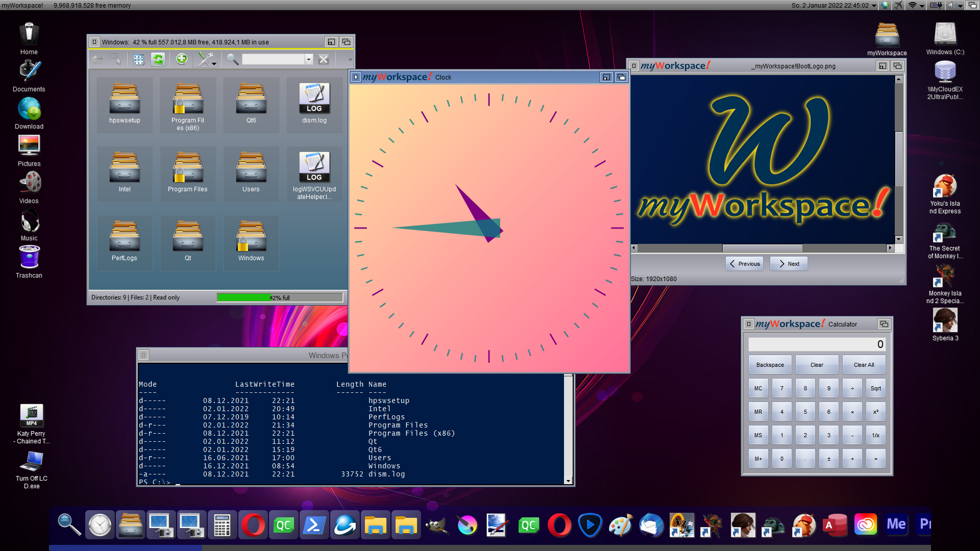Expand the tools button dropdown arrow

coord(214,63)
